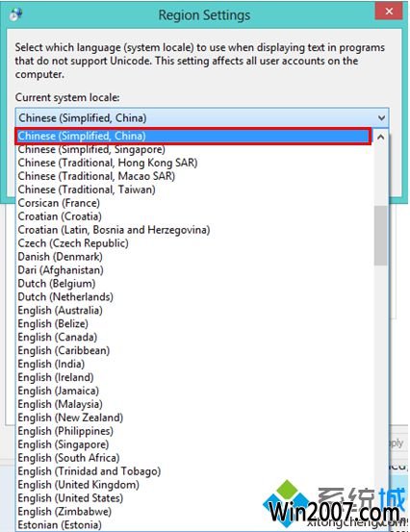Choose Chinese (Simplified, Singapore)

(x=193, y=149)
